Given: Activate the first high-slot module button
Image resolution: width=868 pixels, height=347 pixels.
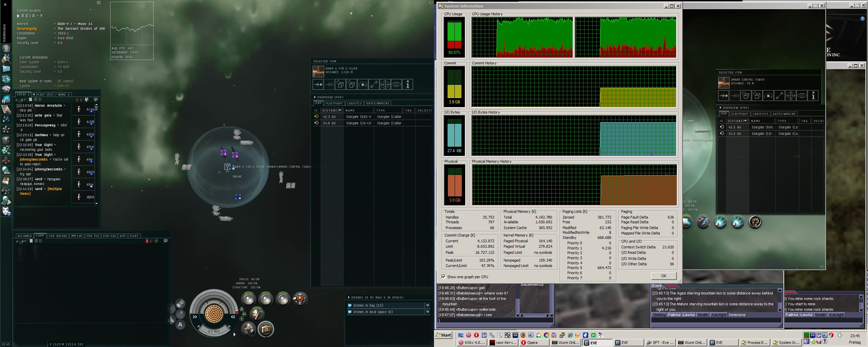Looking at the screenshot, I should [248, 299].
